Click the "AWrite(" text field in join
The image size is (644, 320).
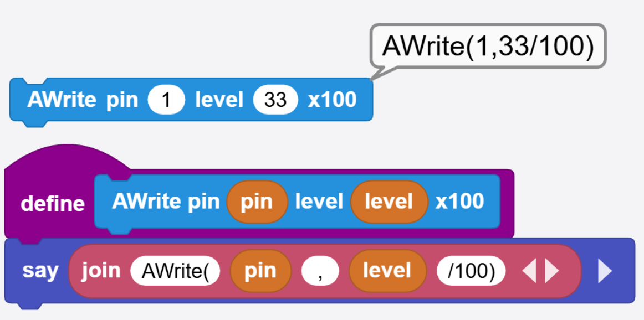[x=175, y=271]
